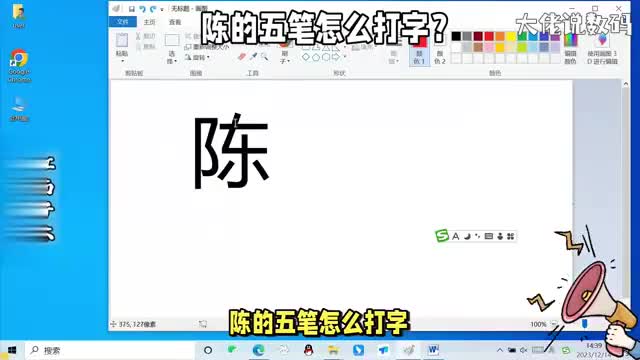Click the Sogou S logo on IME toolbar
Image resolution: width=640 pixels, height=360 pixels.
click(442, 236)
